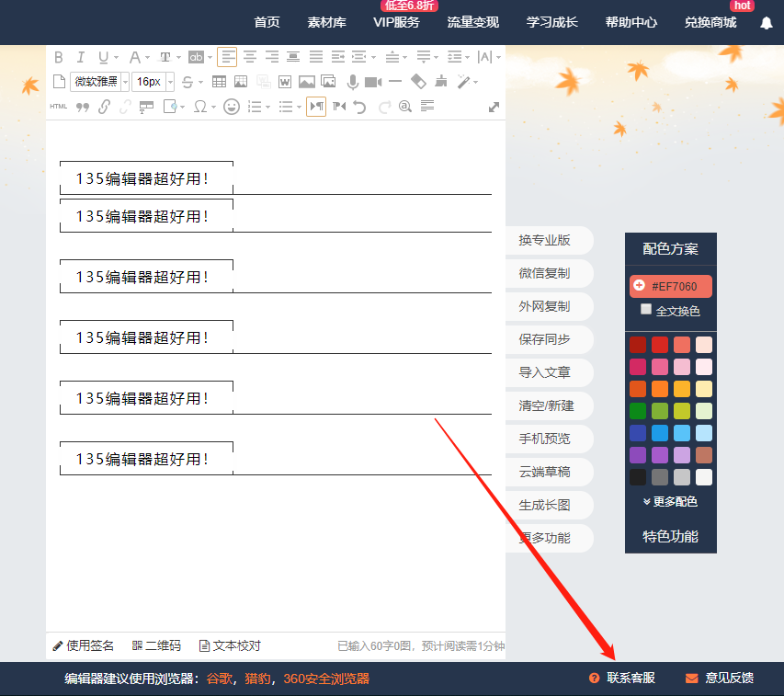Screen dimensions: 784x696
Task: Apply underline to text
Action: (x=103, y=58)
